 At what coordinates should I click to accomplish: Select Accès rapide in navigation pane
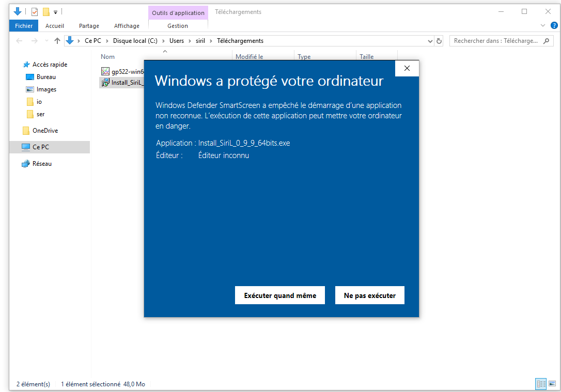tap(50, 65)
